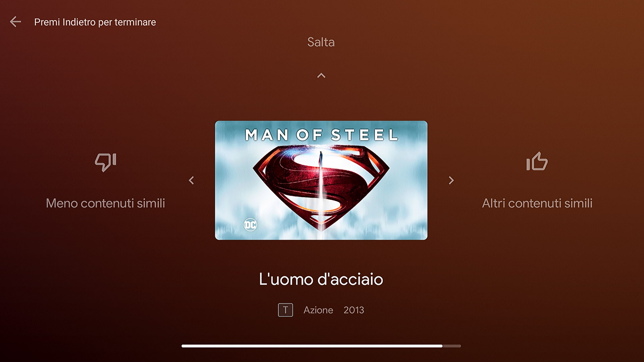Click the up chevron below Salta
This screenshot has height=362, width=644.
(x=321, y=75)
